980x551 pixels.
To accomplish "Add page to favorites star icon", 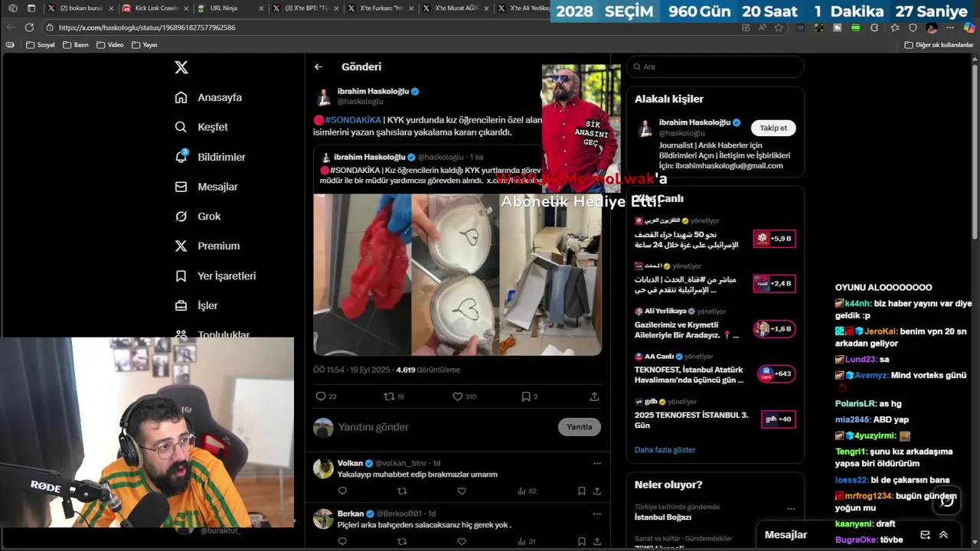I will [779, 28].
